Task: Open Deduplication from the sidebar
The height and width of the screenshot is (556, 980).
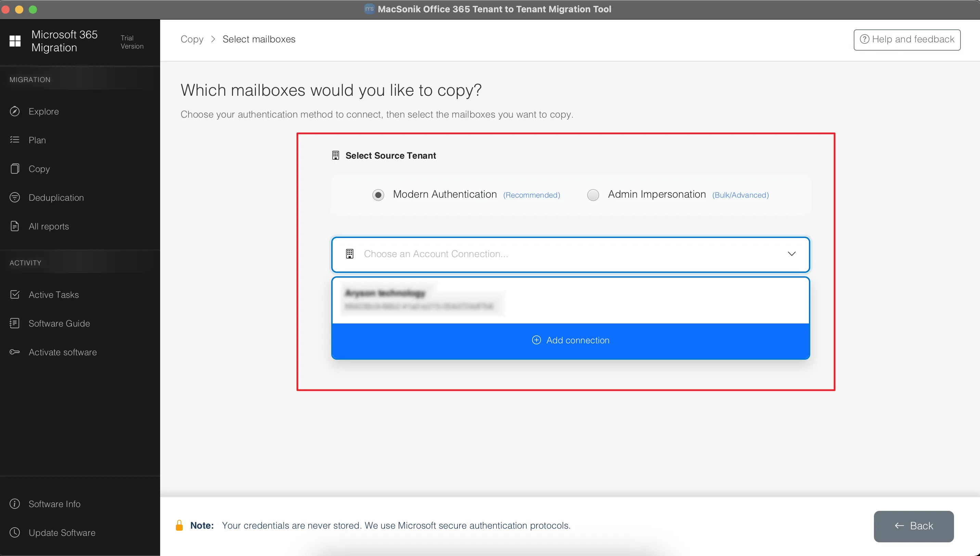Action: [79, 197]
